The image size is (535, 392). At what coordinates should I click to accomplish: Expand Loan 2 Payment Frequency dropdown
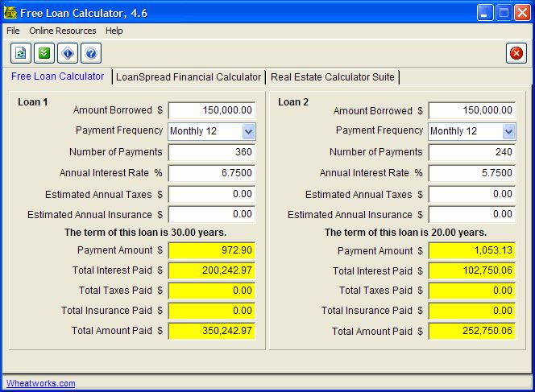508,131
